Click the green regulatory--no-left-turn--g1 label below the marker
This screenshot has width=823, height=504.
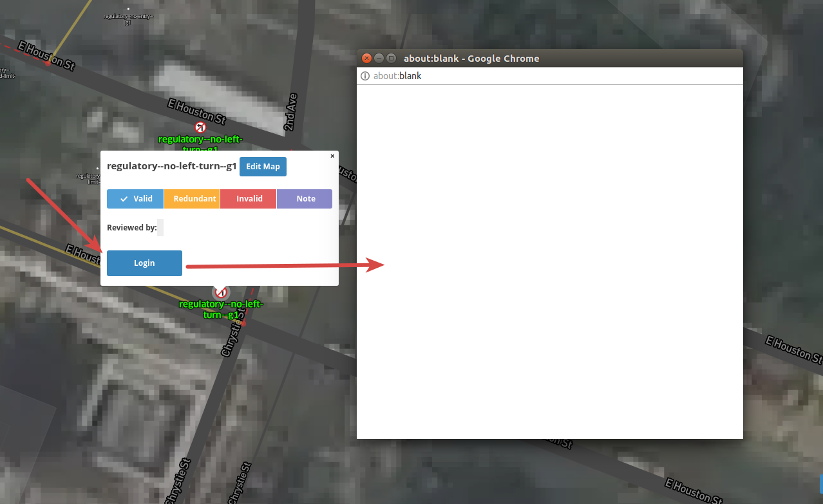[222, 309]
